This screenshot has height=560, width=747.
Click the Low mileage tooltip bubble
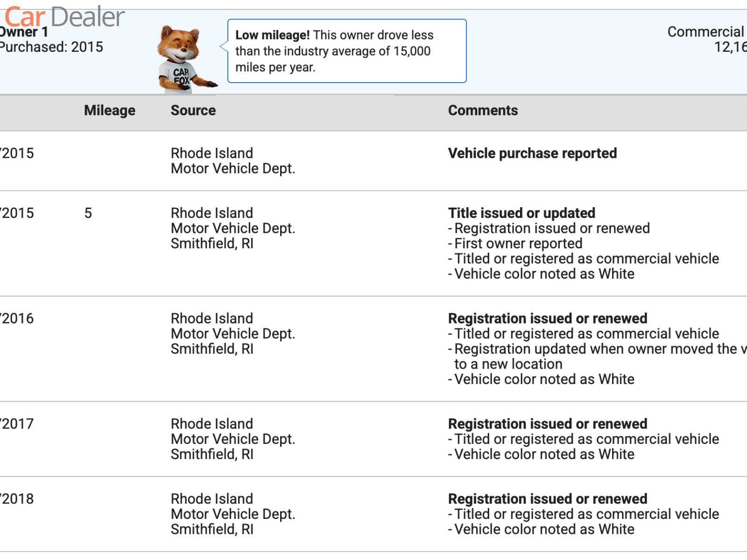click(346, 51)
